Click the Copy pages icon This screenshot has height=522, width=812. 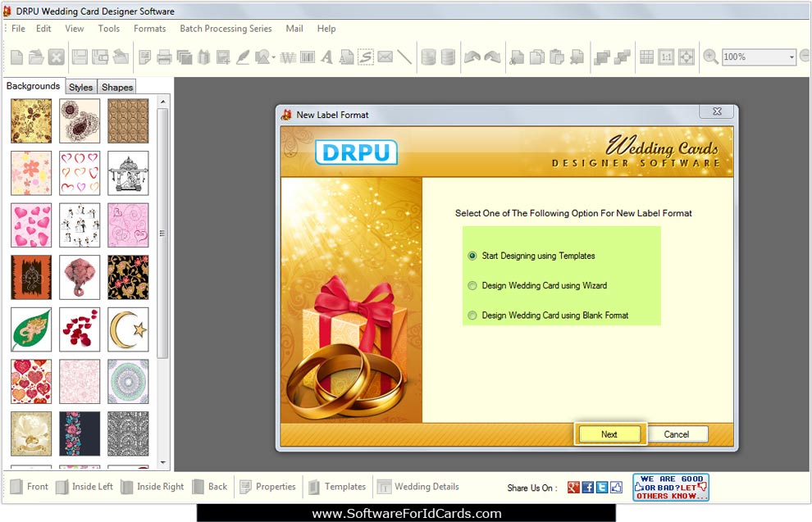[537, 57]
